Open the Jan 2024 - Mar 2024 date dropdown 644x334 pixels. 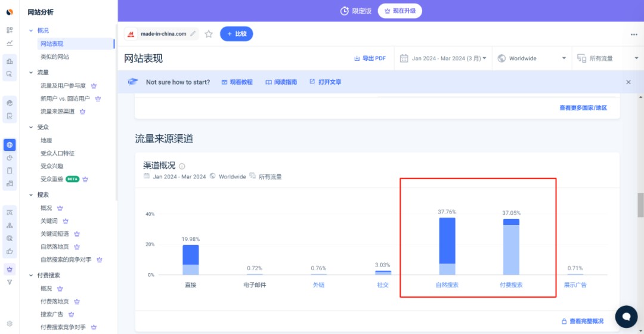[443, 58]
